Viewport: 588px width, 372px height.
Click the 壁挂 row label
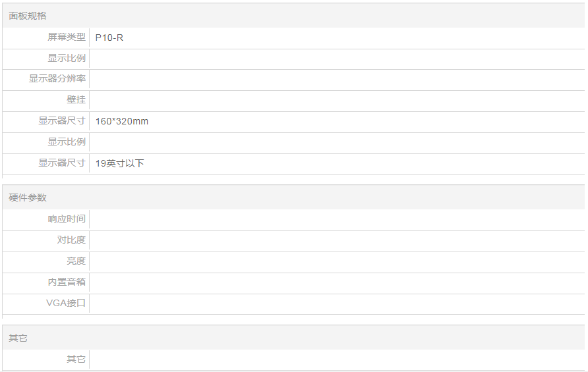pos(76,100)
